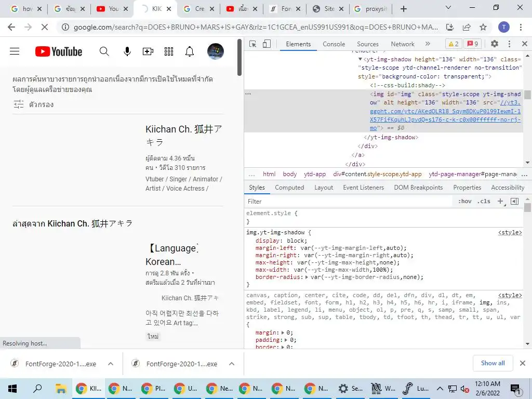Image resolution: width=532 pixels, height=399 pixels.
Task: Select the DevTools inspect element tool
Action: [x=253, y=44]
